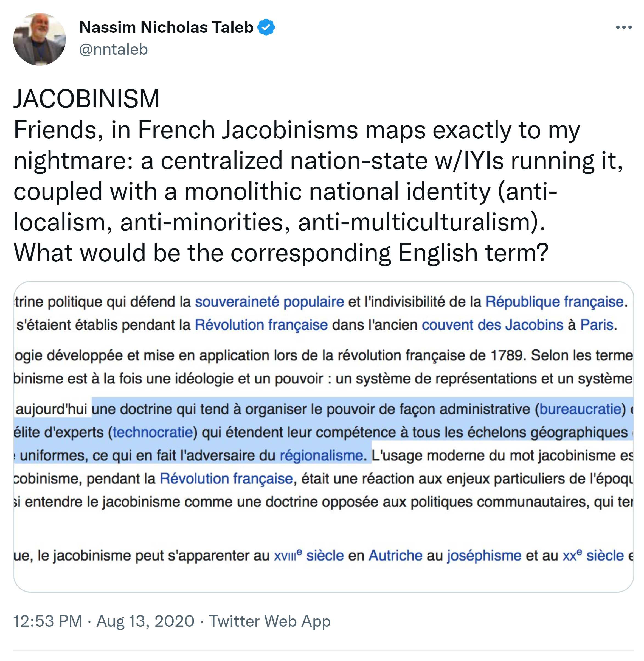Click 'couvent des Jacobins' link
The width and height of the screenshot is (644, 661).
(x=492, y=325)
